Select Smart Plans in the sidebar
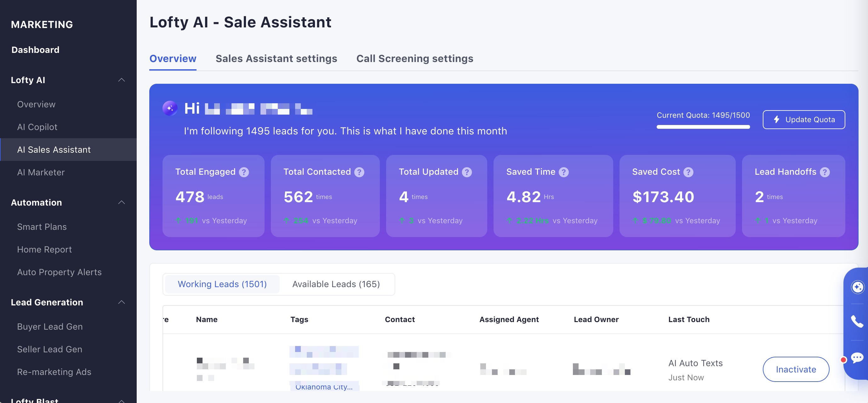Screen dimensions: 868x403 [x=42, y=226]
